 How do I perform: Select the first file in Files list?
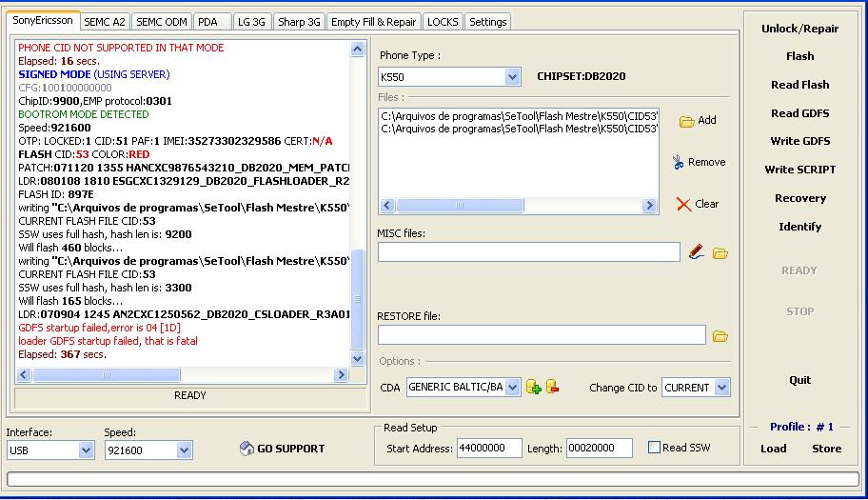coord(519,116)
